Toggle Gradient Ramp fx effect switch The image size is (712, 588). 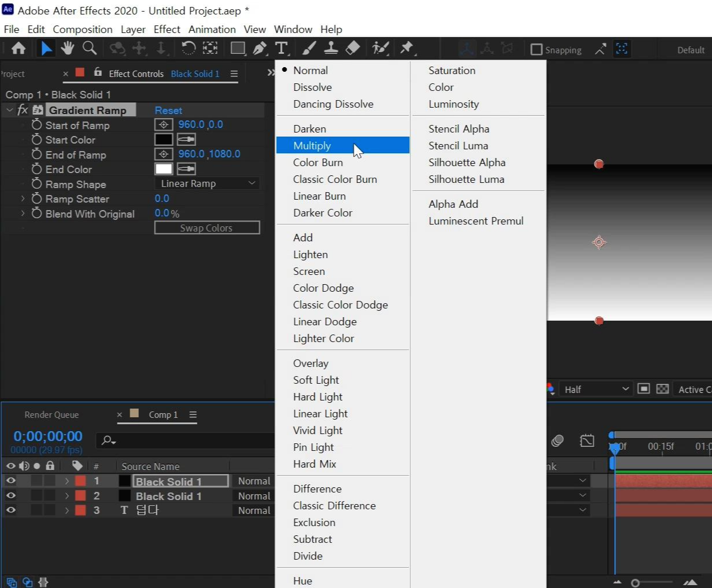tap(23, 110)
